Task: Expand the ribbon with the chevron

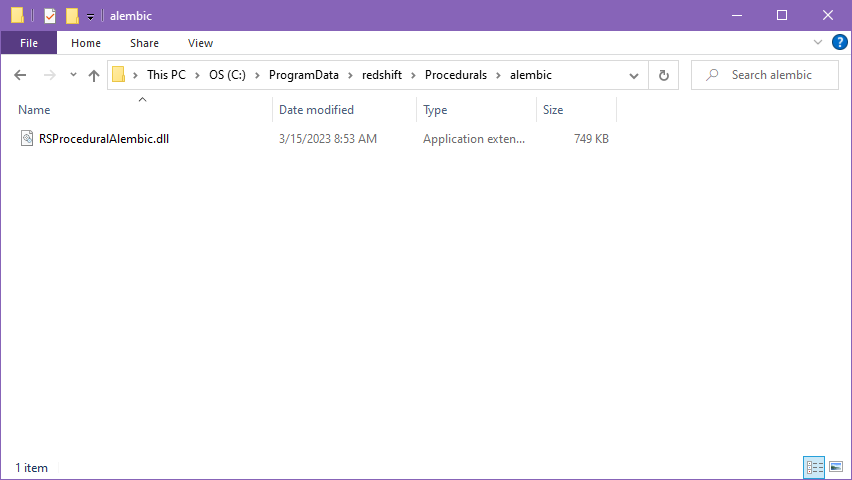Action: (818, 42)
